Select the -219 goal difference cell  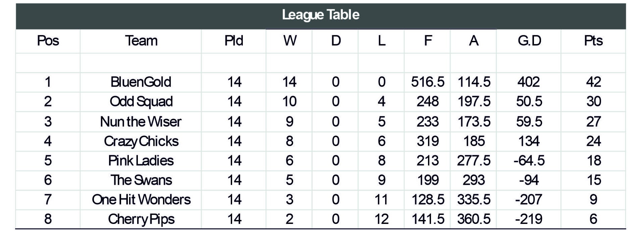(529, 219)
